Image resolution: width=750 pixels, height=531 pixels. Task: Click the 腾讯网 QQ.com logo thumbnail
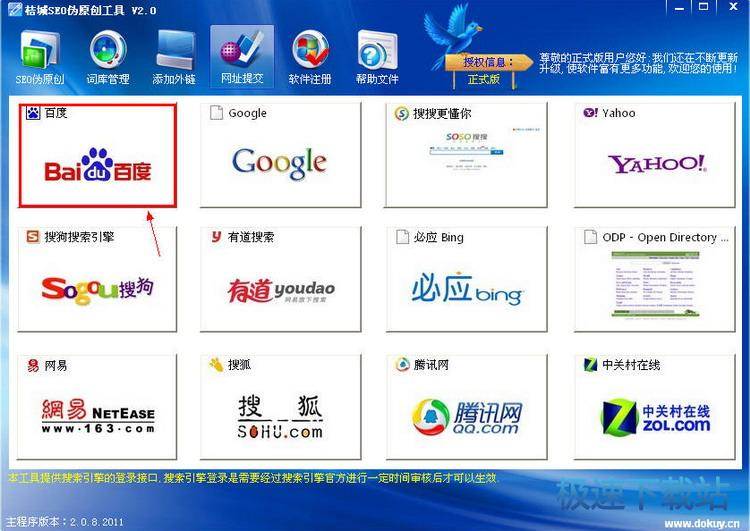(467, 417)
